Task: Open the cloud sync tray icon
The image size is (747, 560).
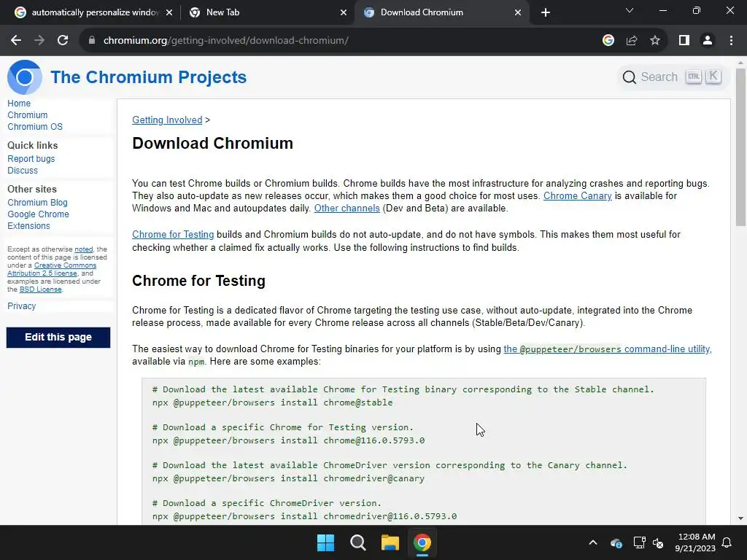Action: pyautogui.click(x=616, y=542)
